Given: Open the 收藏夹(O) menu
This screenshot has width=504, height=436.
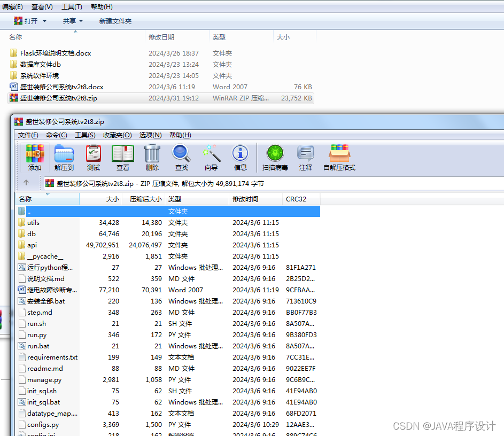Looking at the screenshot, I should click(118, 135).
